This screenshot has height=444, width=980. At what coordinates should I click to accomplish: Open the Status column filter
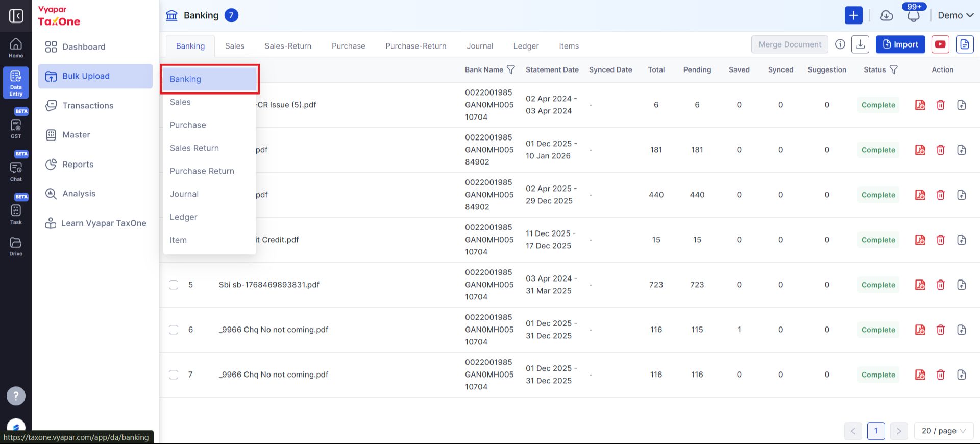[893, 69]
